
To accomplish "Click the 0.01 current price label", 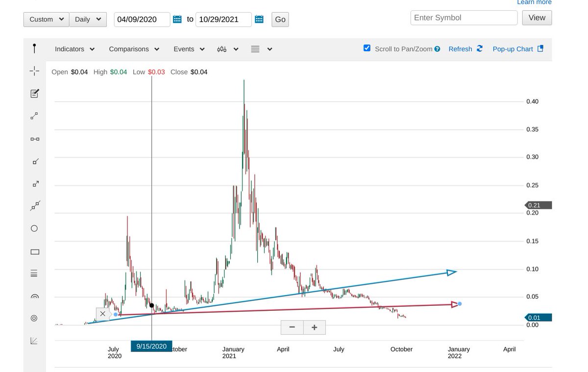I will (538, 318).
